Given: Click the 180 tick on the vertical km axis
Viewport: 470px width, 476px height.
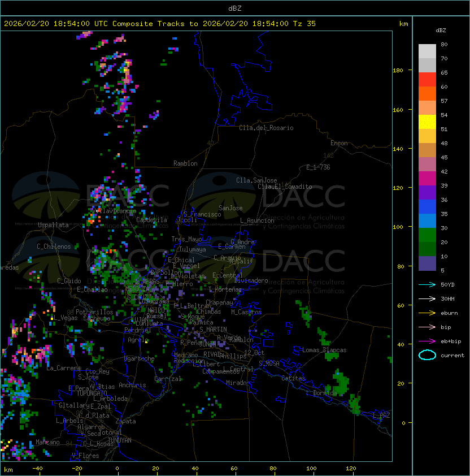Looking at the screenshot, I should pyautogui.click(x=398, y=71).
